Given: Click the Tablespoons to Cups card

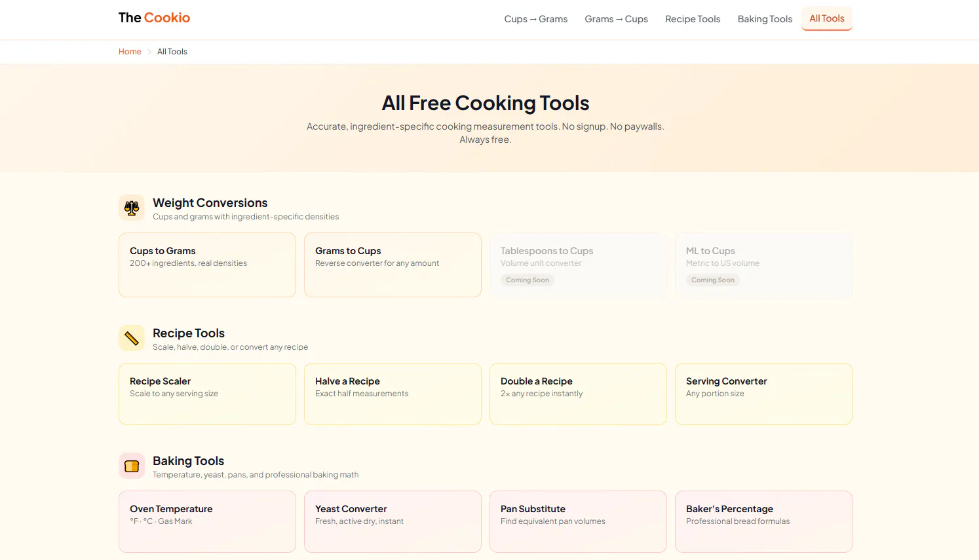Looking at the screenshot, I should tap(578, 265).
